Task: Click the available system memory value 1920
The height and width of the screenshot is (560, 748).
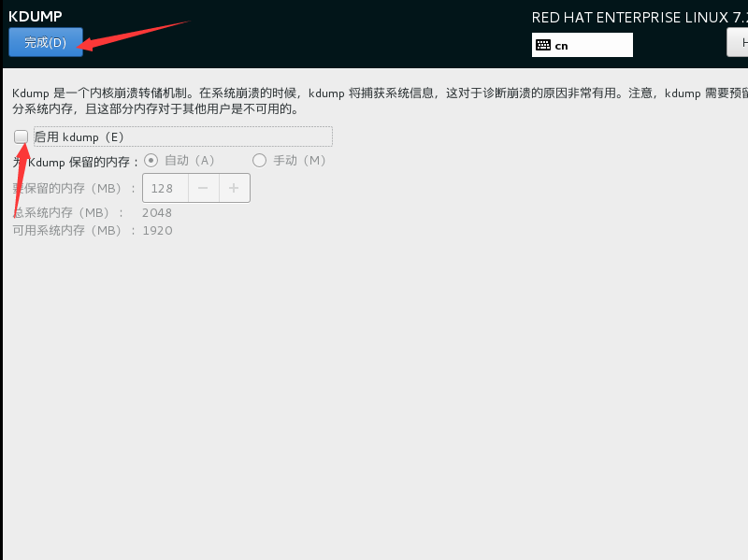Action: (x=157, y=231)
